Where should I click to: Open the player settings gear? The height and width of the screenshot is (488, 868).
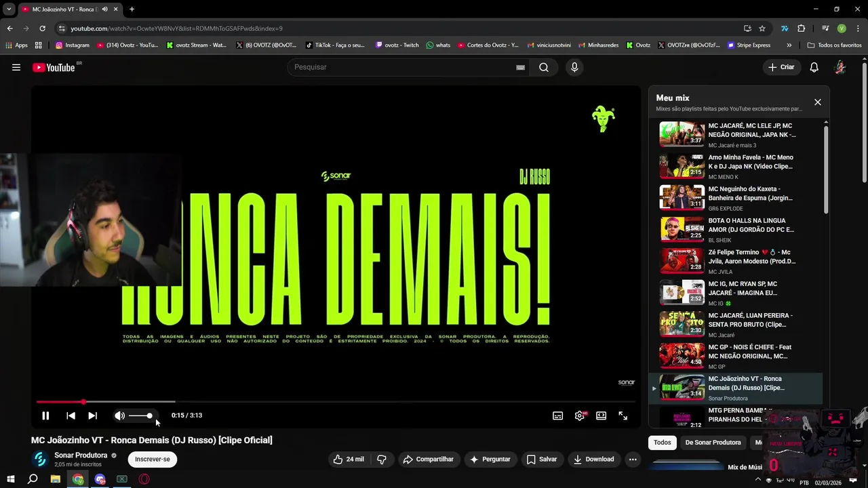[580, 415]
